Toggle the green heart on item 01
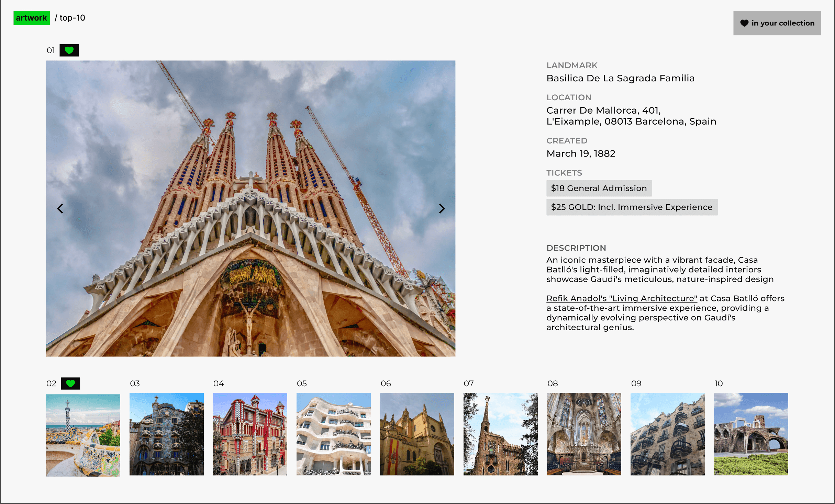 tap(69, 50)
